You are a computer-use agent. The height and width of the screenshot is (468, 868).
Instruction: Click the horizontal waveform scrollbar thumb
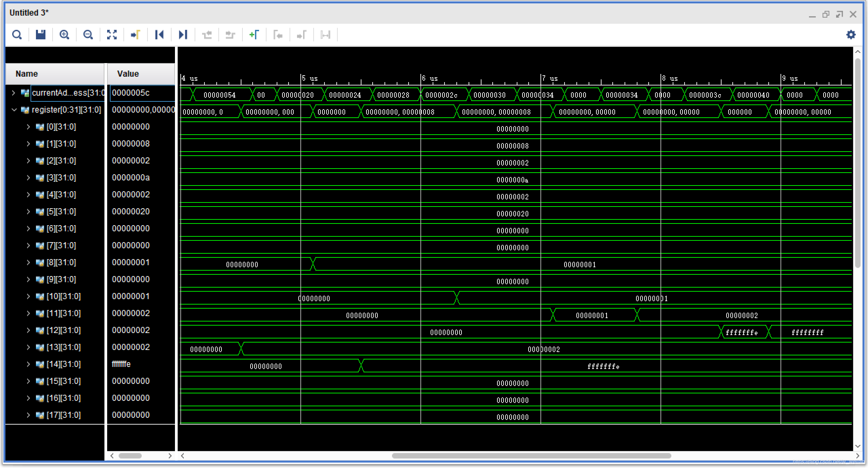[531, 456]
